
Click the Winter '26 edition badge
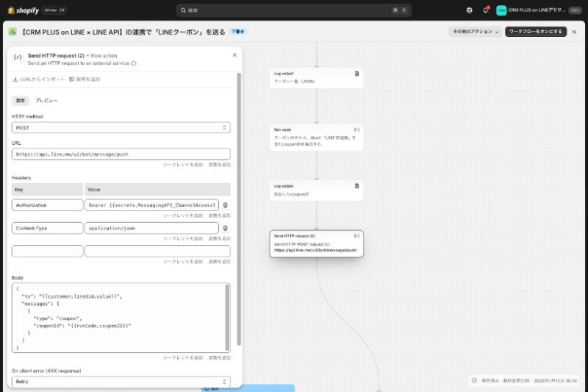coord(54,10)
